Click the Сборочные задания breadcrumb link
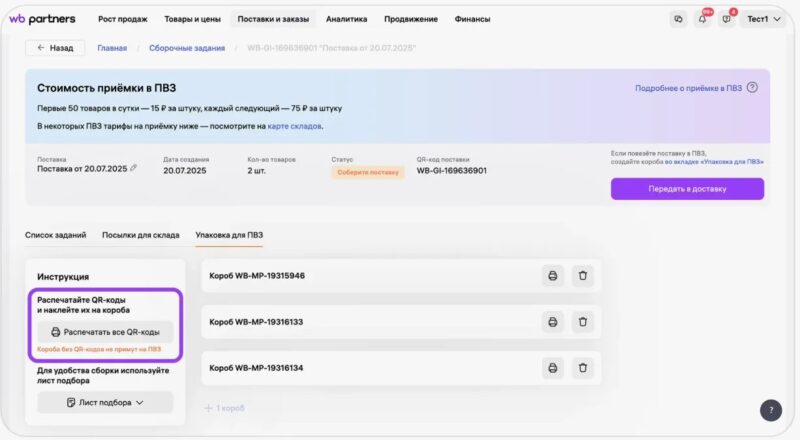 pos(187,48)
